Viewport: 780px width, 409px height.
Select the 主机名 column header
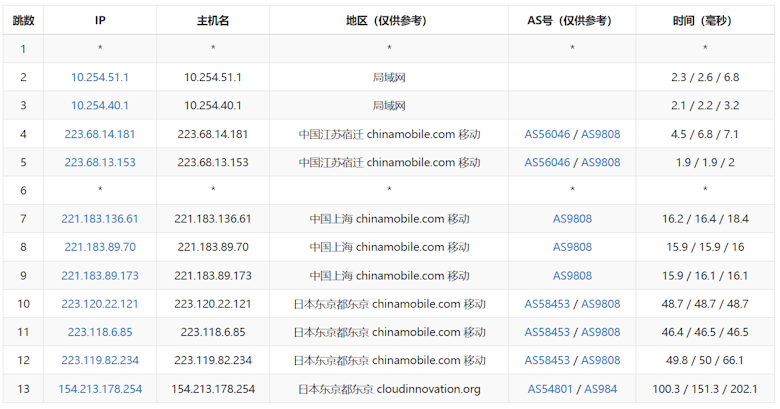tap(213, 20)
